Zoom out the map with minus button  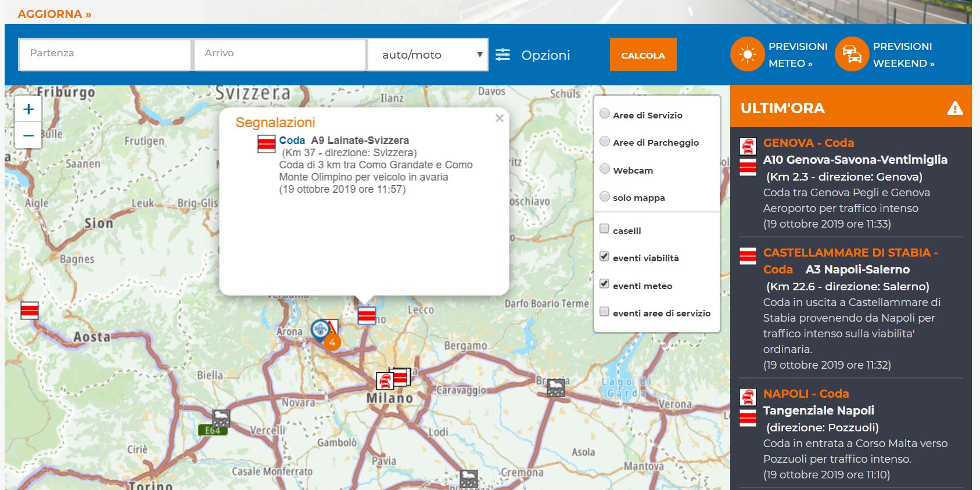pos(28,135)
